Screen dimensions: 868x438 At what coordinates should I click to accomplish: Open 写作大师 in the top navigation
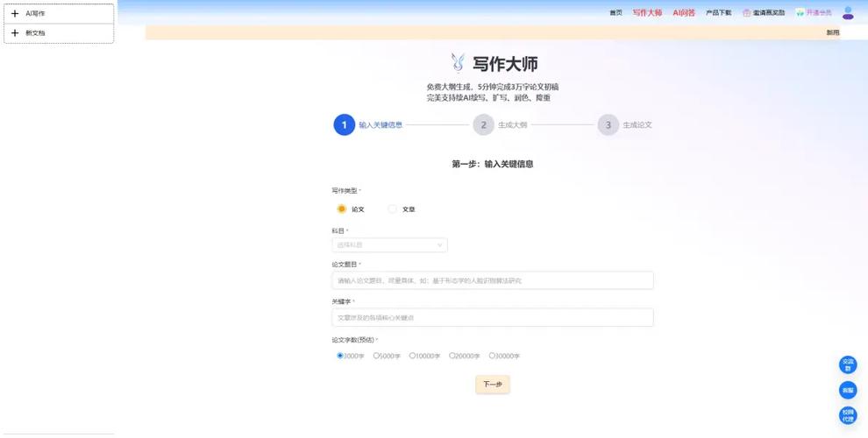coord(647,13)
